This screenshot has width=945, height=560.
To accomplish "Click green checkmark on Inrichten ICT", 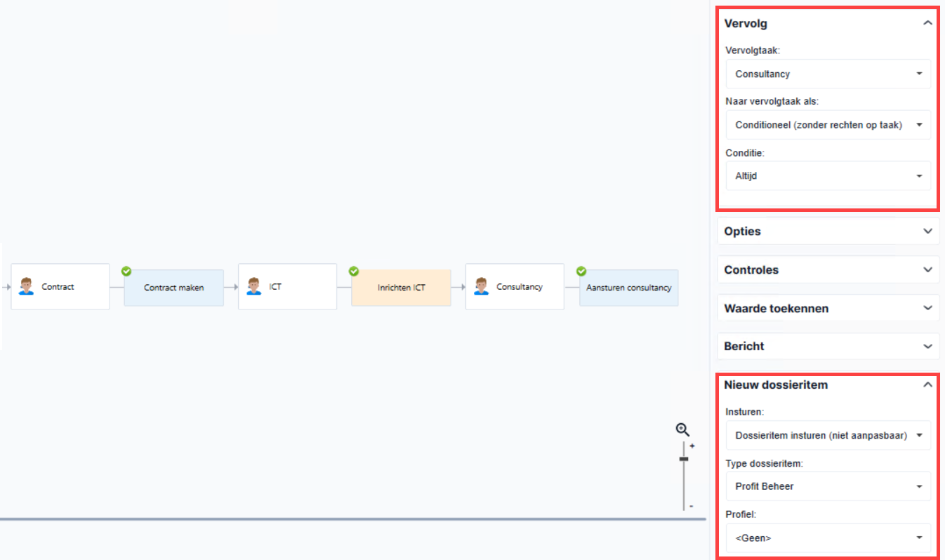I will pyautogui.click(x=354, y=271).
